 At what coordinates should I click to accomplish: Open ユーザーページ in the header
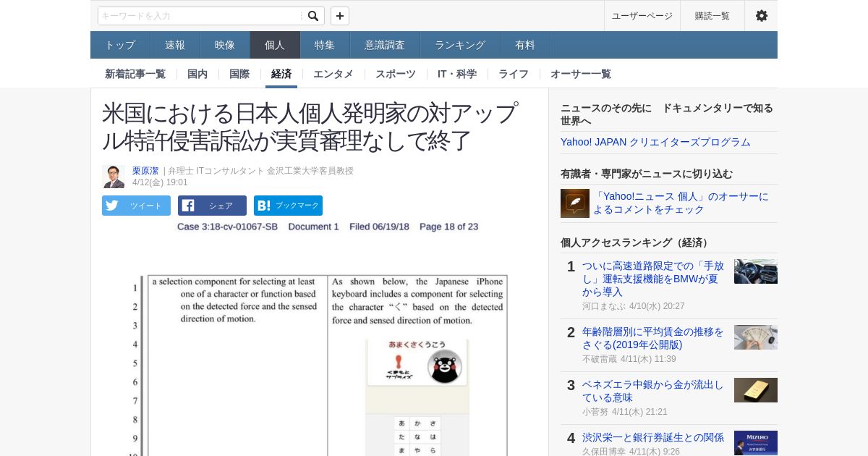coord(642,16)
